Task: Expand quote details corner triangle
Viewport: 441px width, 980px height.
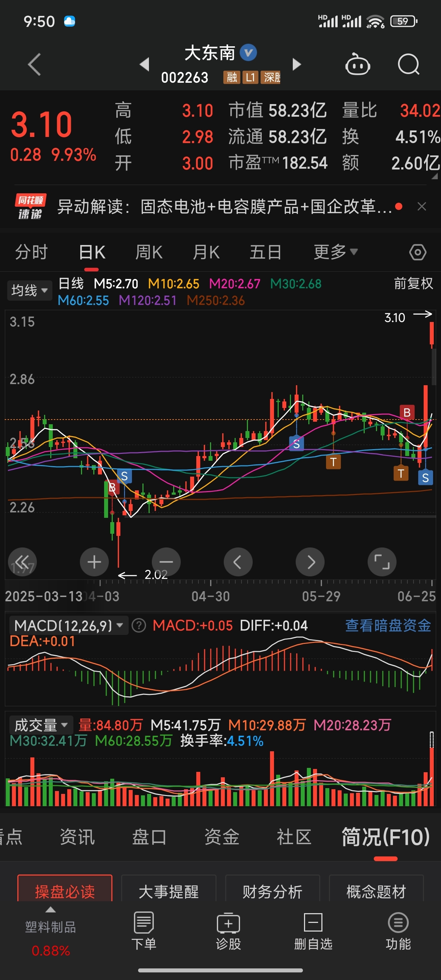Action: pyautogui.click(x=434, y=176)
